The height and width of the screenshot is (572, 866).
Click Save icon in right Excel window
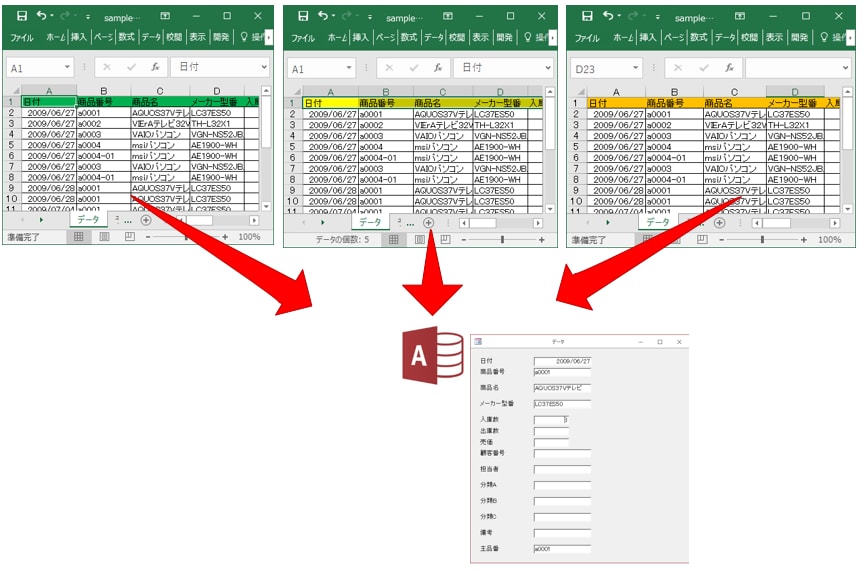click(588, 16)
